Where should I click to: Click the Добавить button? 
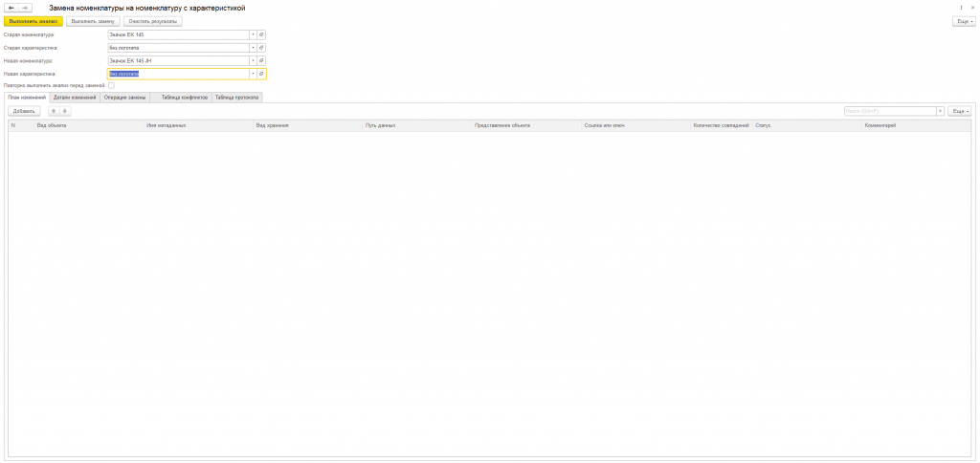pos(24,111)
